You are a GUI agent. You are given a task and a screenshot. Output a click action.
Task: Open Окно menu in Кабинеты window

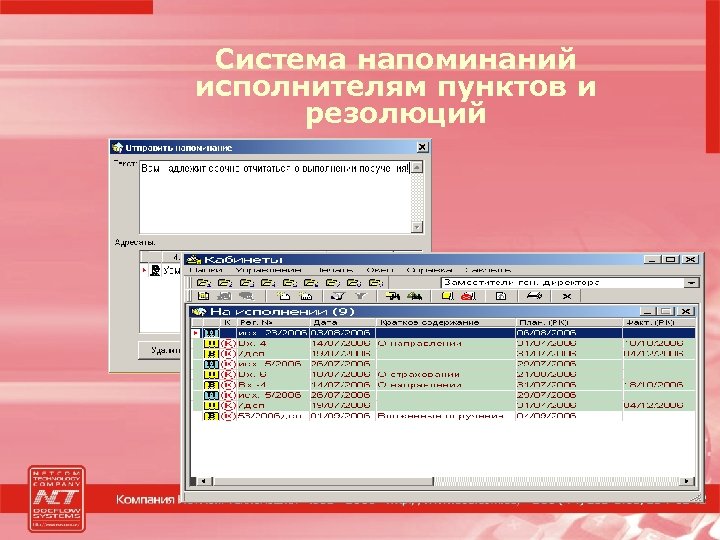pos(380,270)
